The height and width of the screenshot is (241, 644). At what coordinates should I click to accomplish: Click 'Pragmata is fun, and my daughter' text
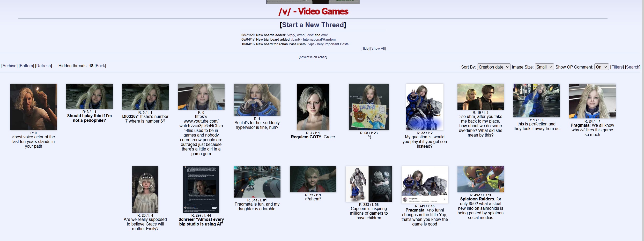(257, 207)
